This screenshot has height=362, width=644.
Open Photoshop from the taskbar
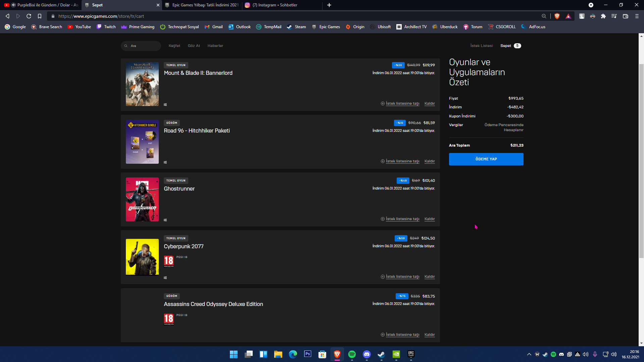pos(308,354)
